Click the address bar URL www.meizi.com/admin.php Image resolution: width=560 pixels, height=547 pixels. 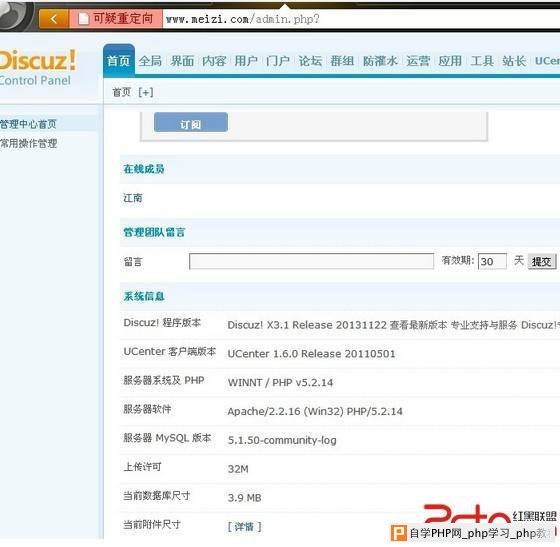[242, 19]
